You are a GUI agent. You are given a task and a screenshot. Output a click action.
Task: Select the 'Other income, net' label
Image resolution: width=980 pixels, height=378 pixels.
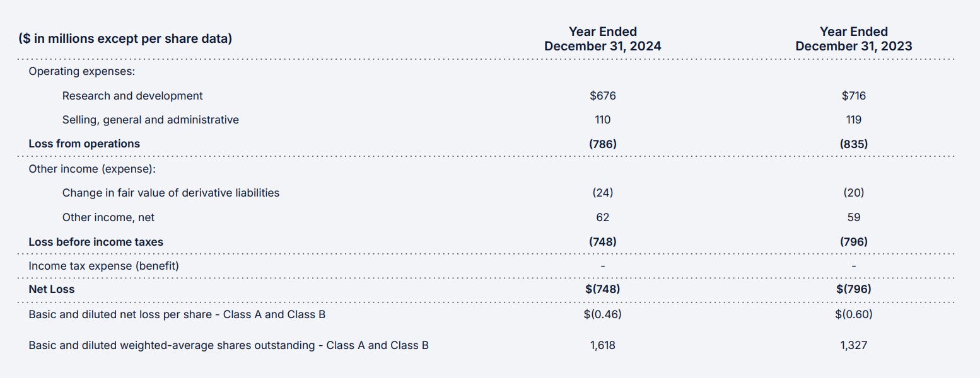[x=108, y=217]
